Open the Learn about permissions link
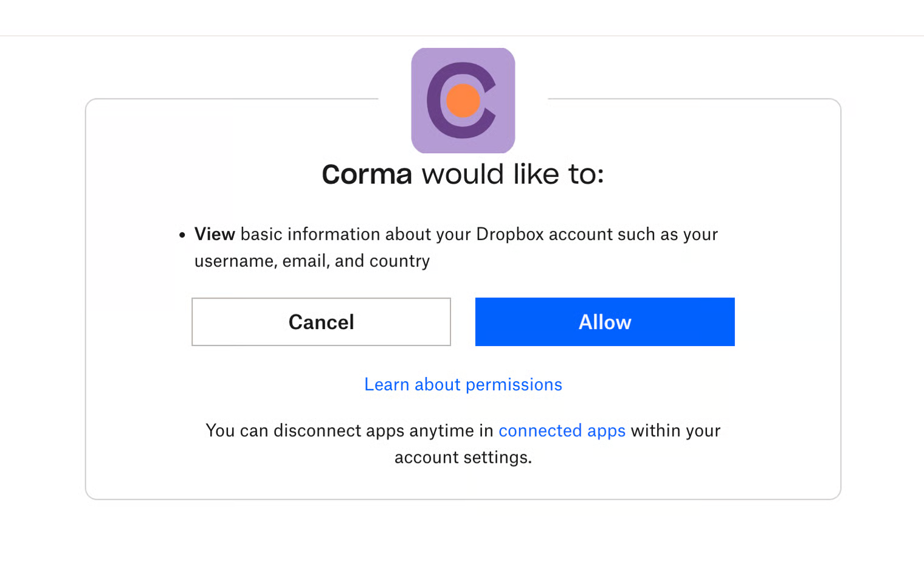This screenshot has height=571, width=924. point(463,384)
